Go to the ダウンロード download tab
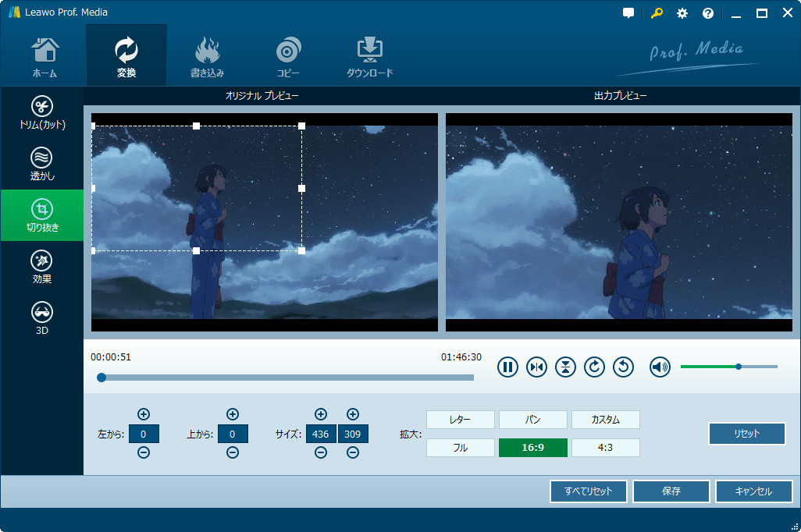This screenshot has height=532, width=801. coord(369,57)
